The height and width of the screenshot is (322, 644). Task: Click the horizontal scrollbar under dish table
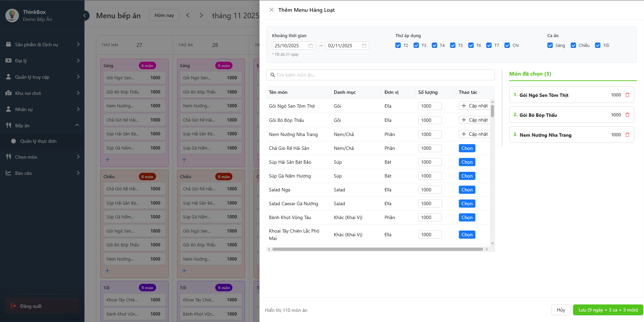[377, 249]
